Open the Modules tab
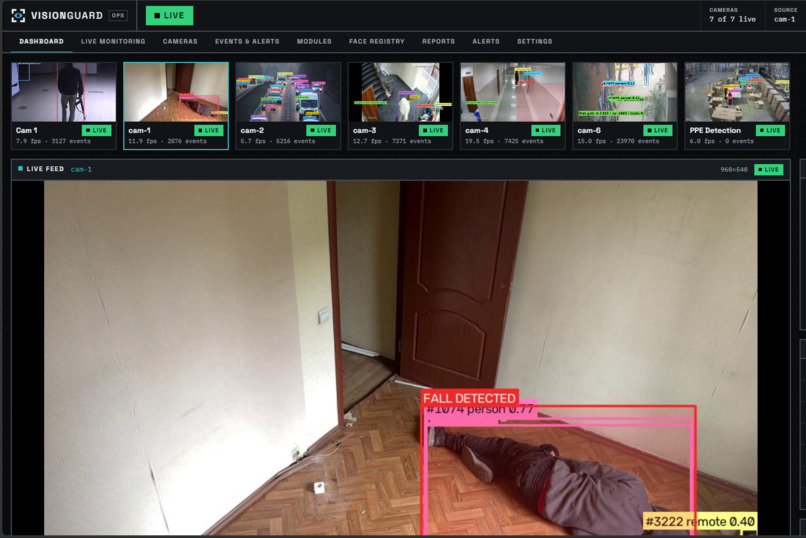The height and width of the screenshot is (538, 806). [314, 42]
